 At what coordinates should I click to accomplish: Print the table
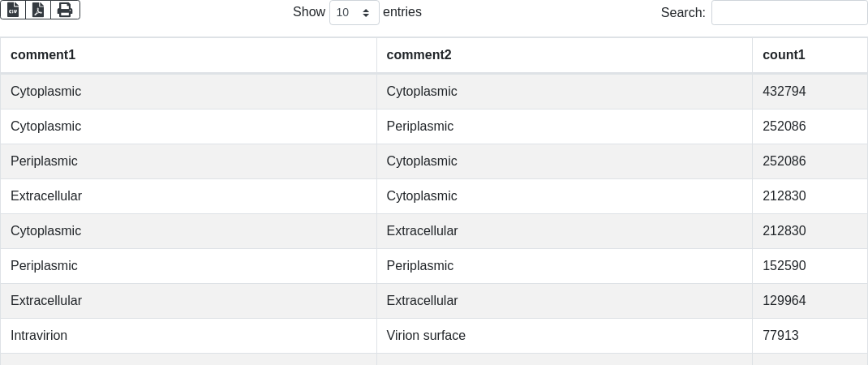(65, 10)
